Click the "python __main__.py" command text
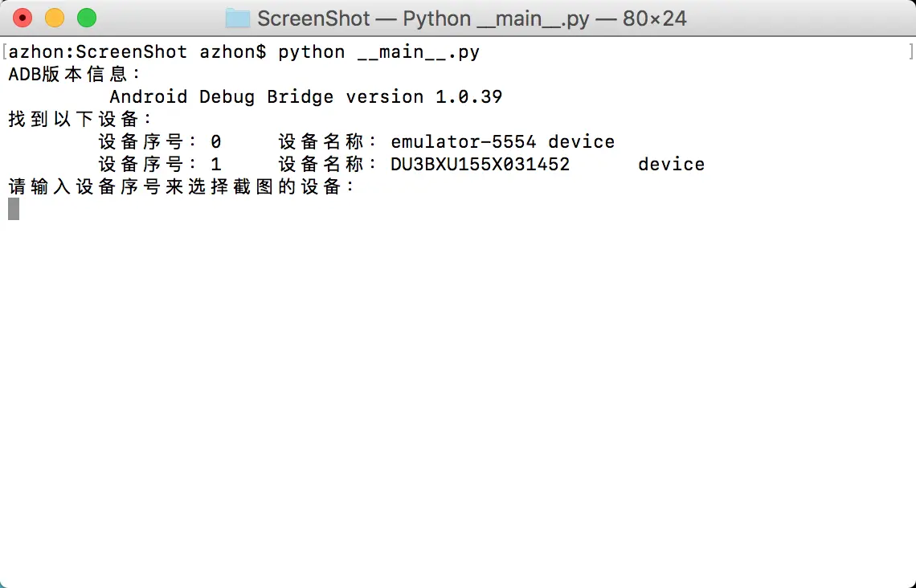 pyautogui.click(x=378, y=52)
